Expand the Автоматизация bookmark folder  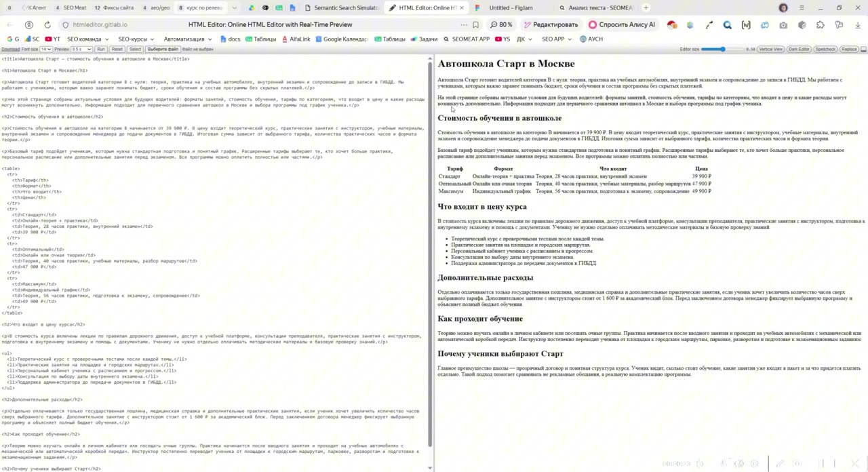coord(187,39)
